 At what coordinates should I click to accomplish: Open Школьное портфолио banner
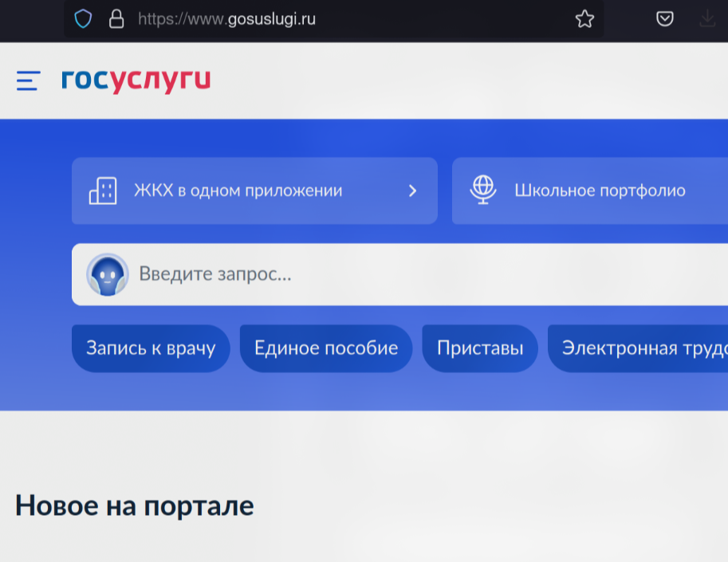[x=589, y=191]
